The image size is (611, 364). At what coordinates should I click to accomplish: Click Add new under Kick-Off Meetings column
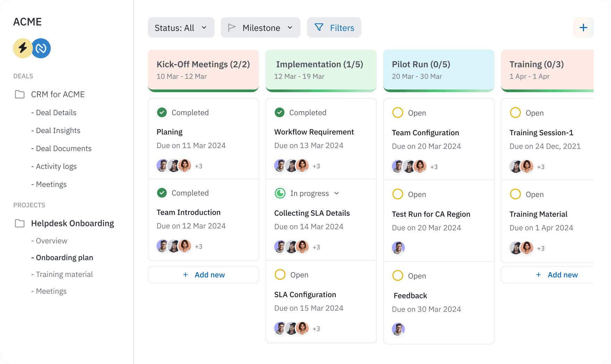coord(203,275)
